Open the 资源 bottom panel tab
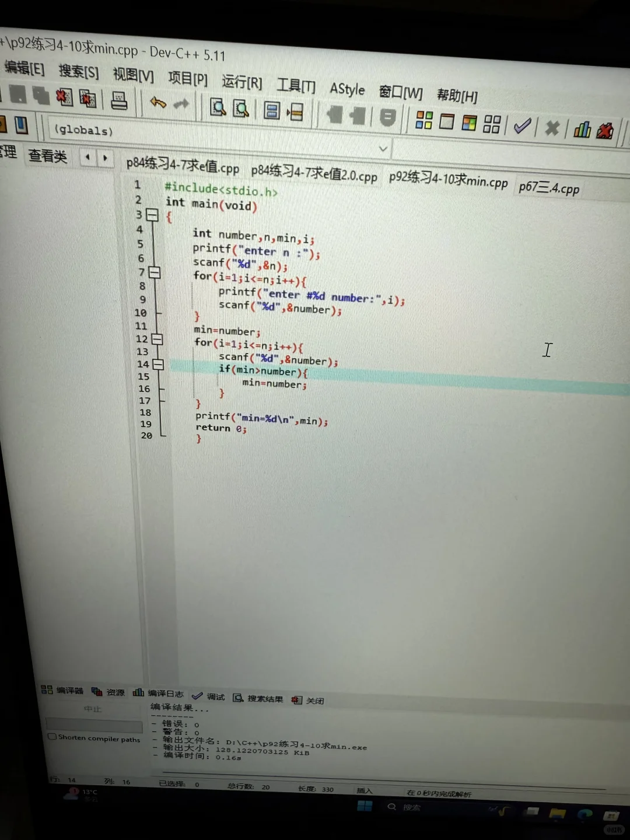 (x=108, y=692)
